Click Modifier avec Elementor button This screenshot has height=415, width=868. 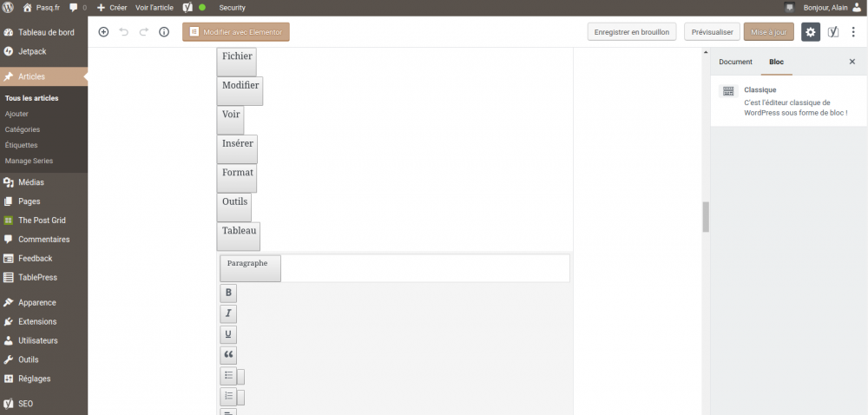[x=236, y=32]
